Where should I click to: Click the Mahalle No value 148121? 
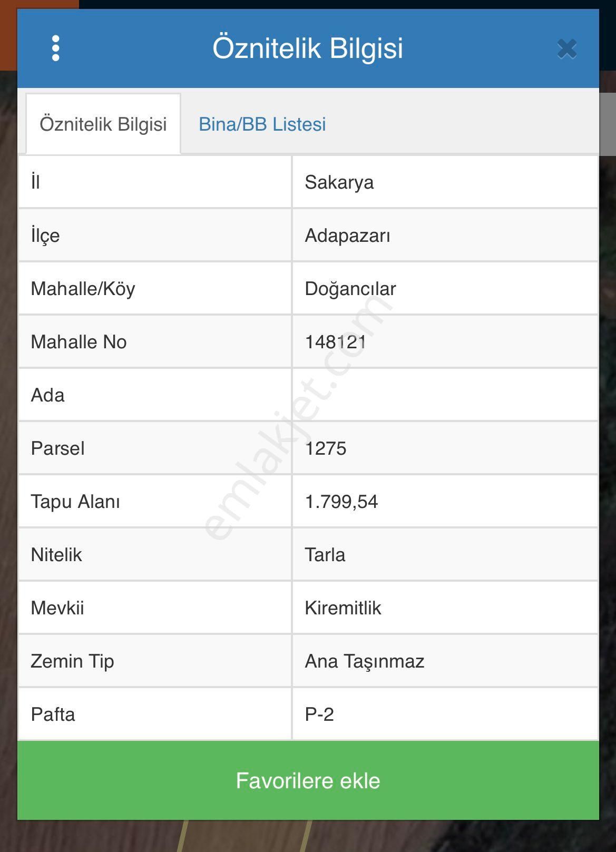(336, 342)
